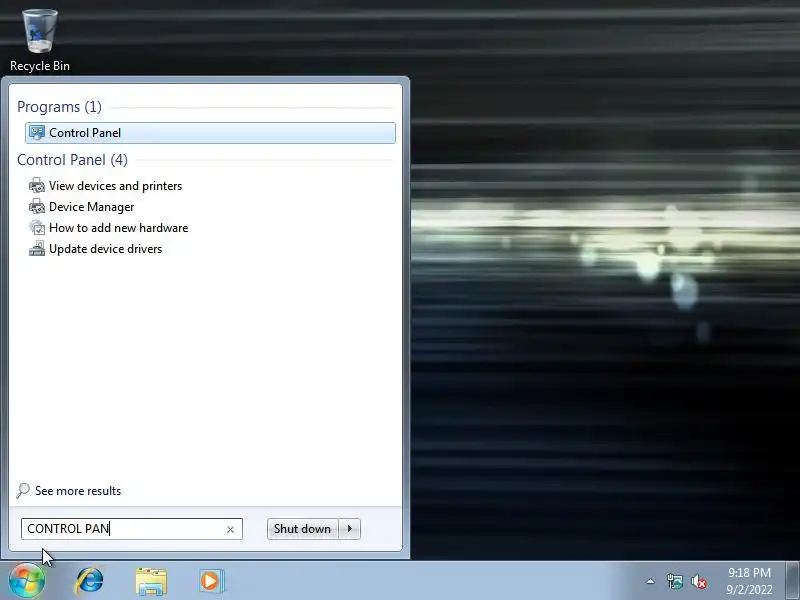
Task: Click the printer icon beside View devices
Action: 37,186
